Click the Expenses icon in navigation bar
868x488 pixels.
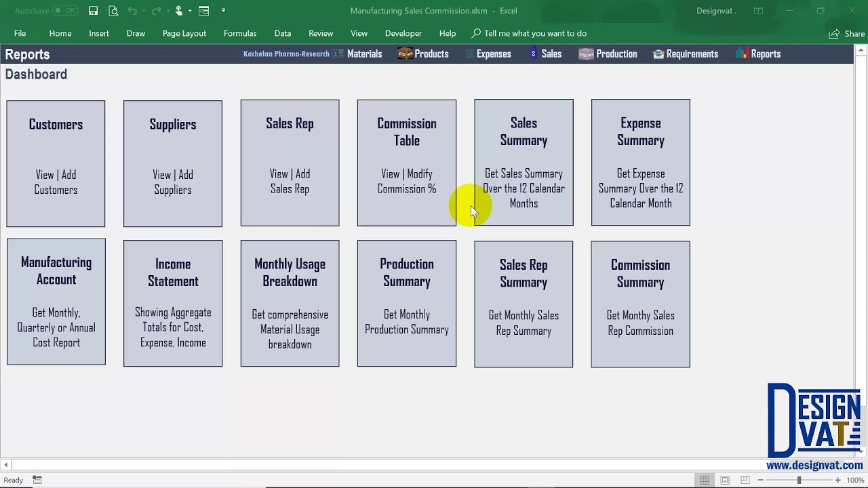pos(469,54)
